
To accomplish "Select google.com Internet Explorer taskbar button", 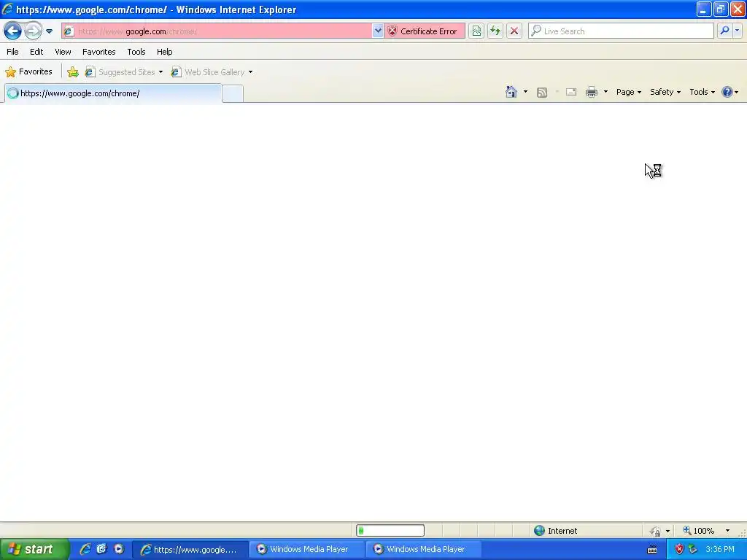I will 189,550.
